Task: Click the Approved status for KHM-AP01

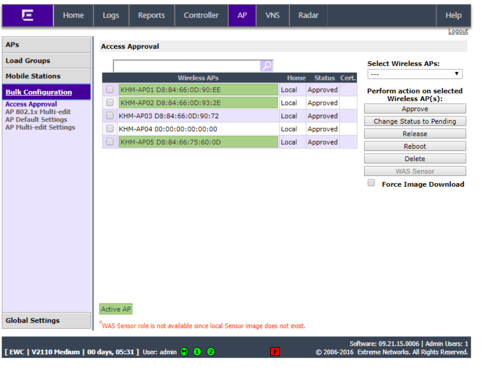Action: point(323,90)
